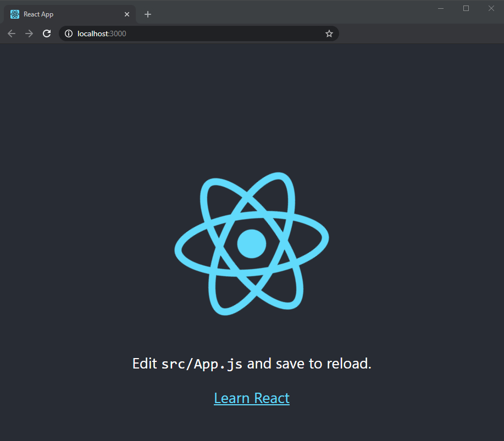Close the React App tab

click(x=127, y=14)
